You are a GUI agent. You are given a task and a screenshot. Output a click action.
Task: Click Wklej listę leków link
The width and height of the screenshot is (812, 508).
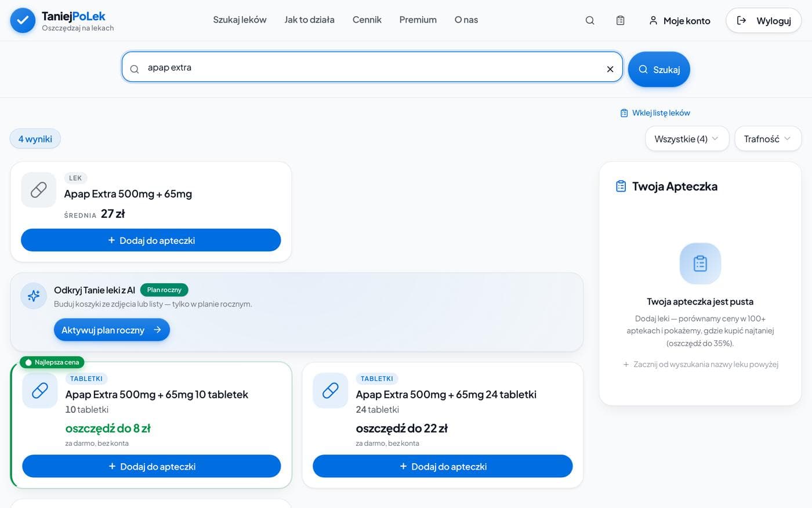(x=655, y=113)
